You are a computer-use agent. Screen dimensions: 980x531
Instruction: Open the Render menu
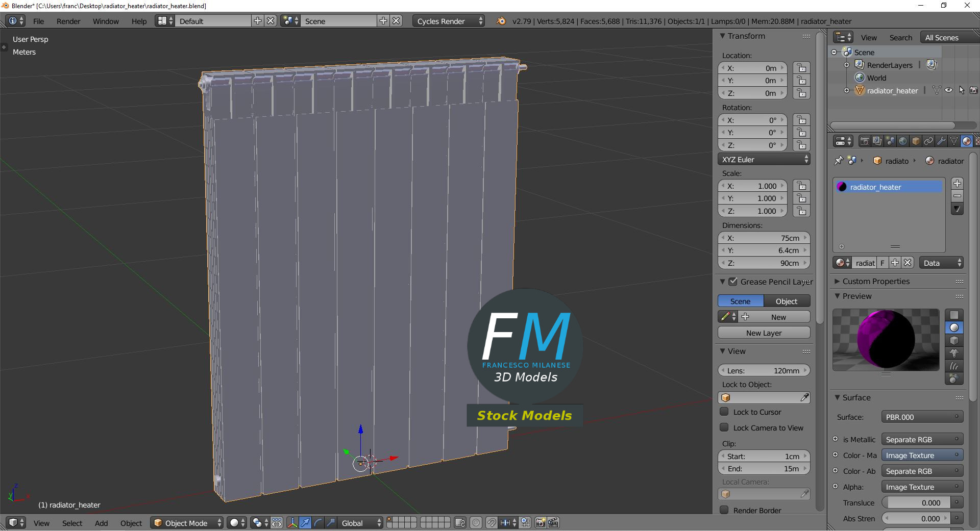(68, 21)
